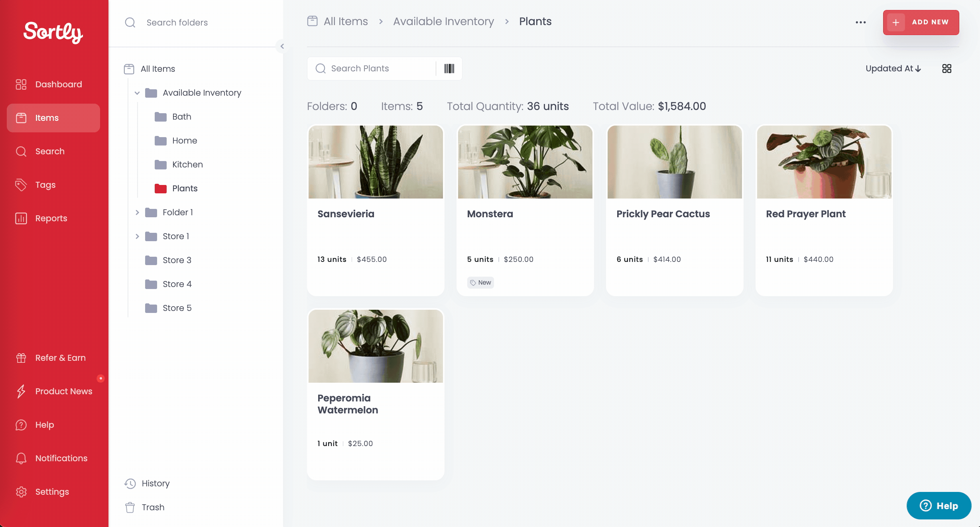Click the floating Help button
Image resolution: width=980 pixels, height=527 pixels.
point(939,506)
